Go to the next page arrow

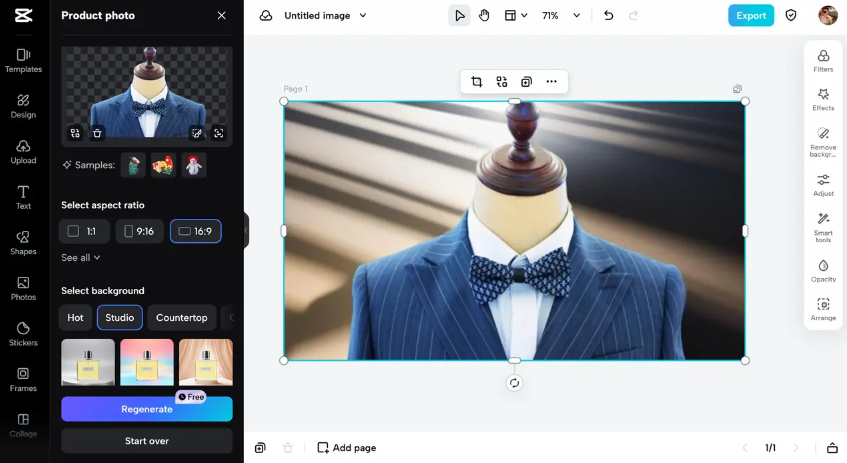pyautogui.click(x=796, y=448)
